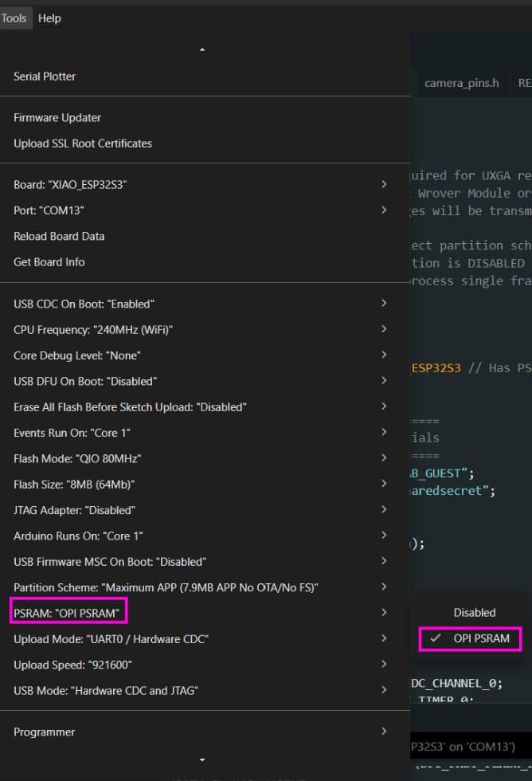
Task: Expand Upload Mode options
Action: tap(205, 639)
